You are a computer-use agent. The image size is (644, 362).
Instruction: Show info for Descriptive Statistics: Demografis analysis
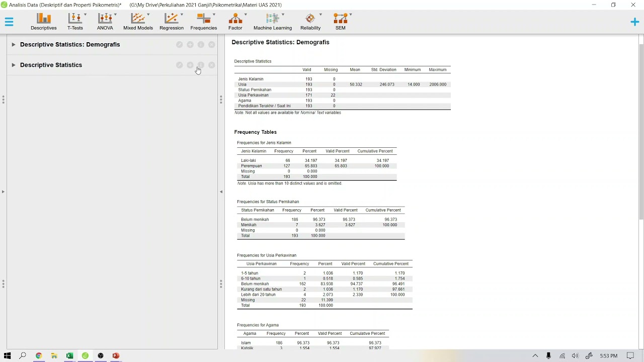click(201, 45)
